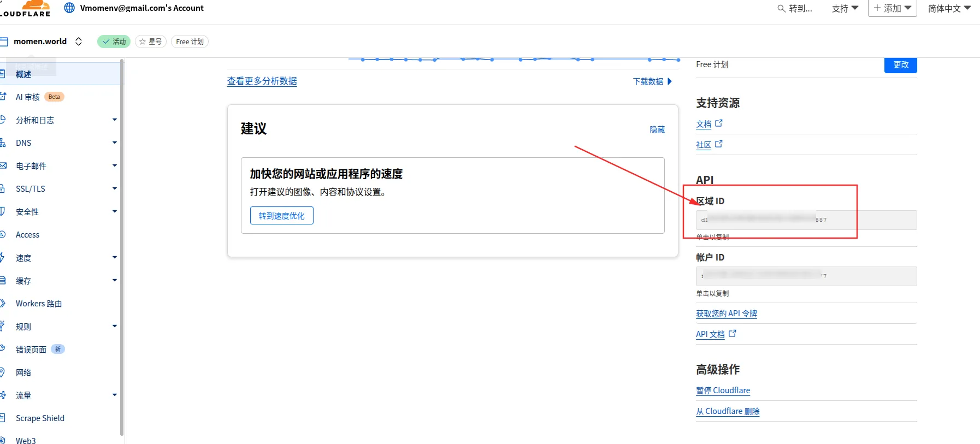Click external link icon next to API 文档
Viewport: 980px width, 444px height.
click(x=733, y=333)
